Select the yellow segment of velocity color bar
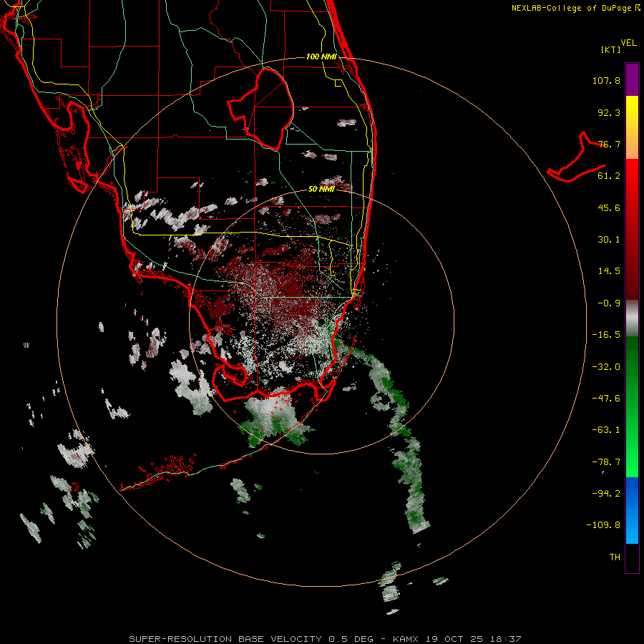The image size is (644, 644). [x=632, y=127]
